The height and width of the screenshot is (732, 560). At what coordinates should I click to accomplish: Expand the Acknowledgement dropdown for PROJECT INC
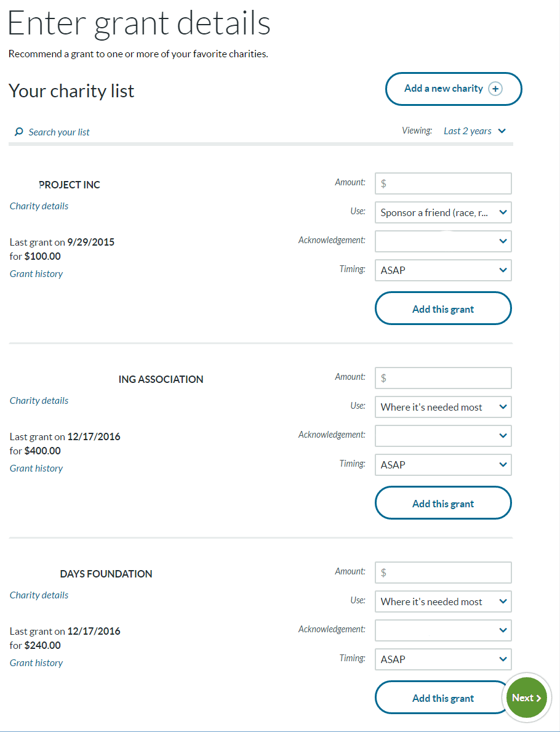tap(443, 241)
